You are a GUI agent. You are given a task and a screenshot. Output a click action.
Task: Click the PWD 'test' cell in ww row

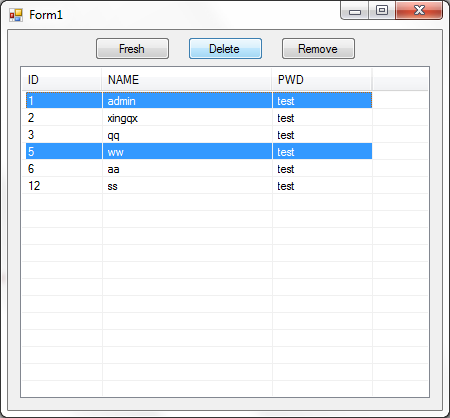322,151
